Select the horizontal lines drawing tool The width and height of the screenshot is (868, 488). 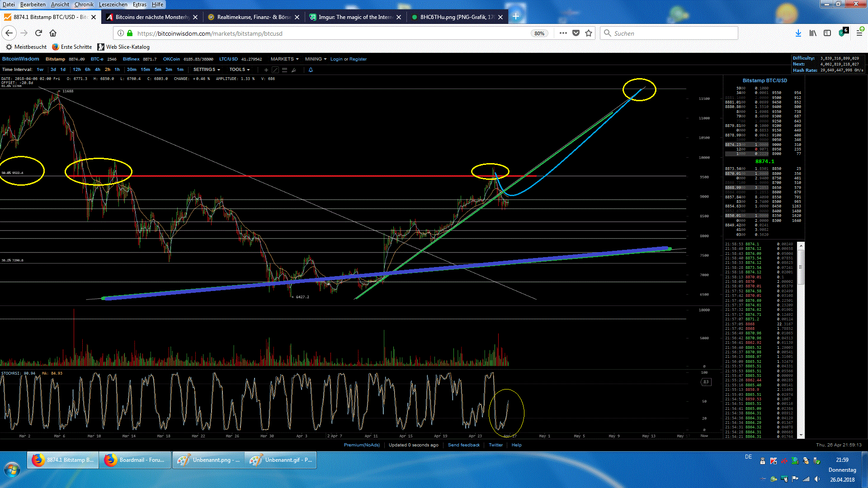pyautogui.click(x=284, y=70)
